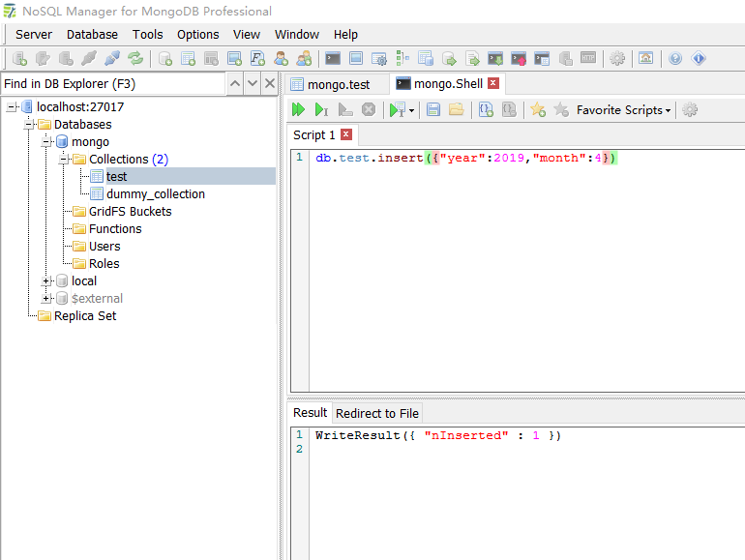This screenshot has height=560, width=745.
Task: Click the export database green arrow icon
Action: [449, 58]
